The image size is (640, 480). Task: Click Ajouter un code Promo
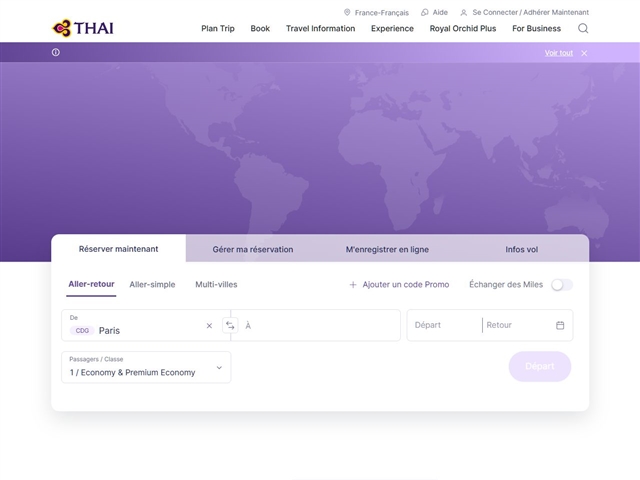click(406, 284)
